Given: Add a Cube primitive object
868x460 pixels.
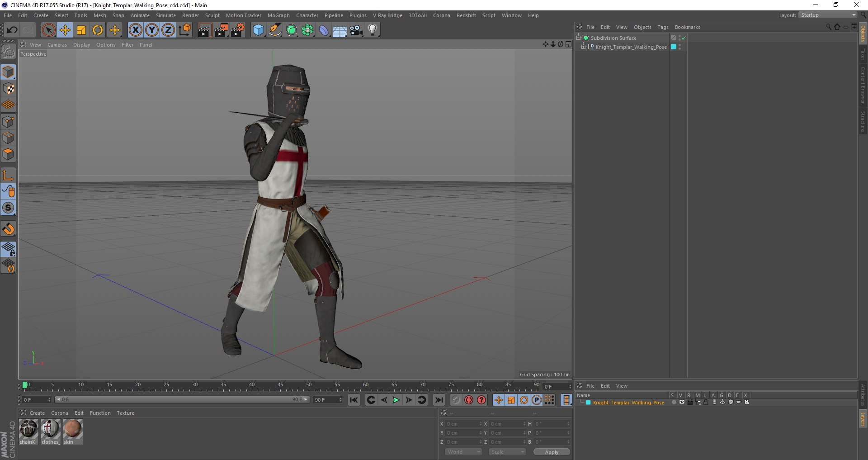Looking at the screenshot, I should coord(258,30).
